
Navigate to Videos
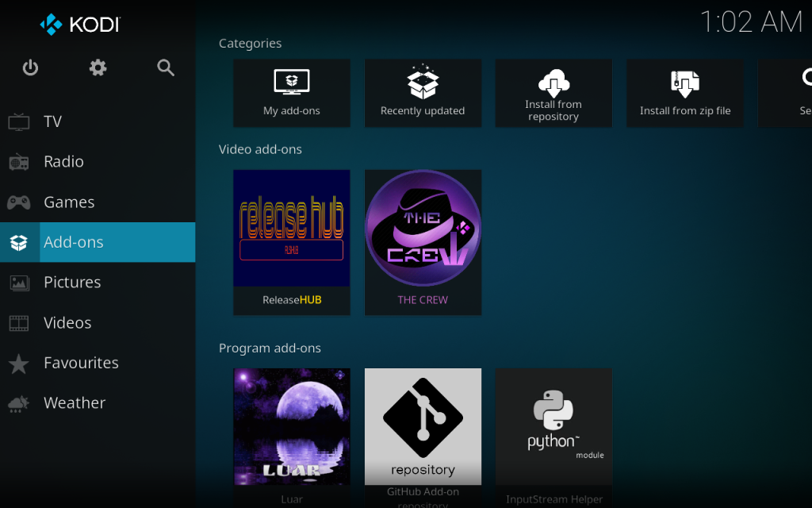click(x=67, y=323)
